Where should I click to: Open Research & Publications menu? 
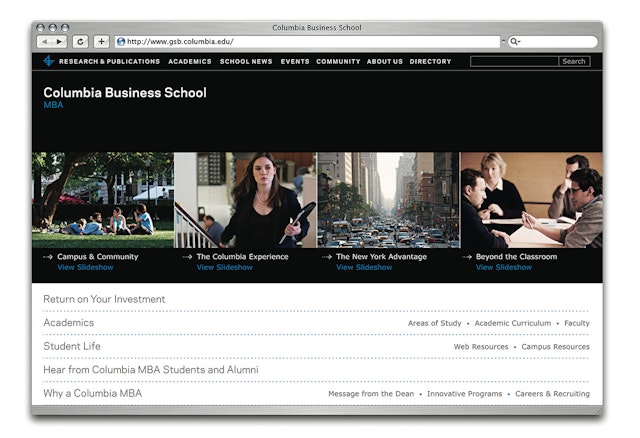109,62
